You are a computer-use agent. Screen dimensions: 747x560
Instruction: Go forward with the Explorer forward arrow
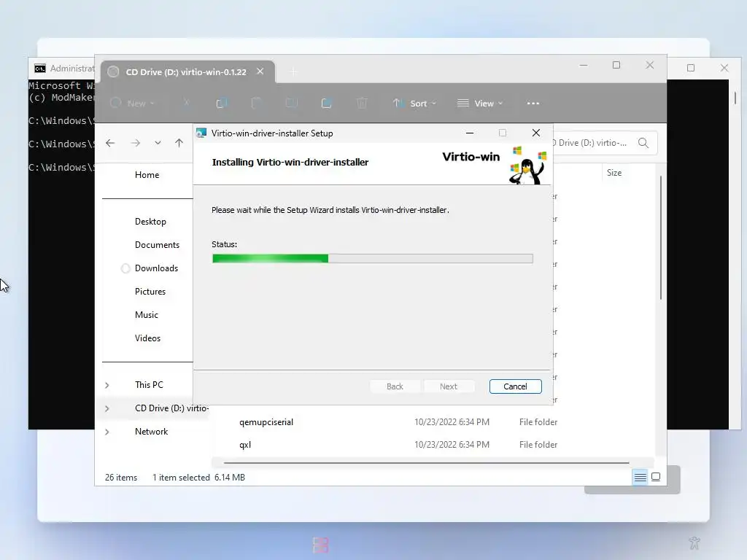(x=135, y=143)
